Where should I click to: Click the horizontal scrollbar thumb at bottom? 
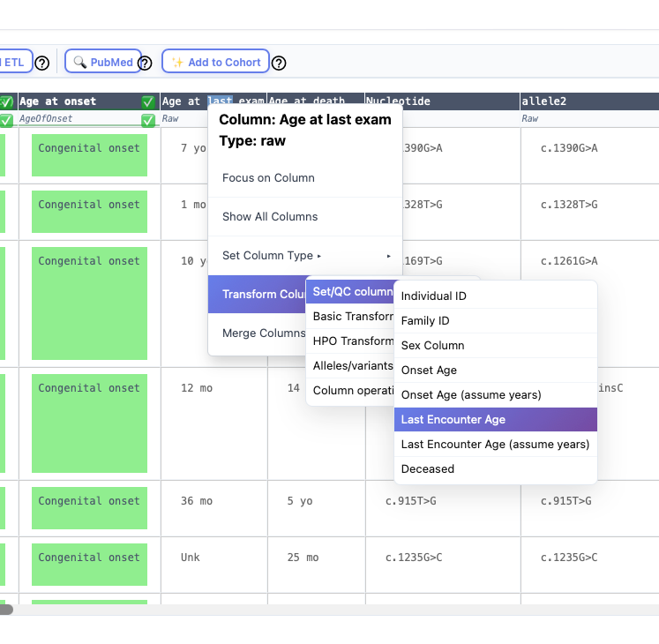coord(6,610)
